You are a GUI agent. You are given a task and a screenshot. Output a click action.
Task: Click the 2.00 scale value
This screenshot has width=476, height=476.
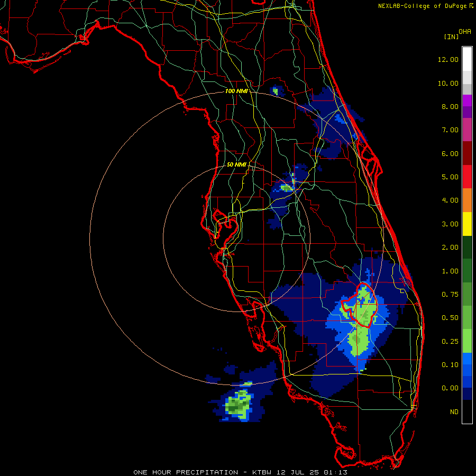pyautogui.click(x=450, y=248)
